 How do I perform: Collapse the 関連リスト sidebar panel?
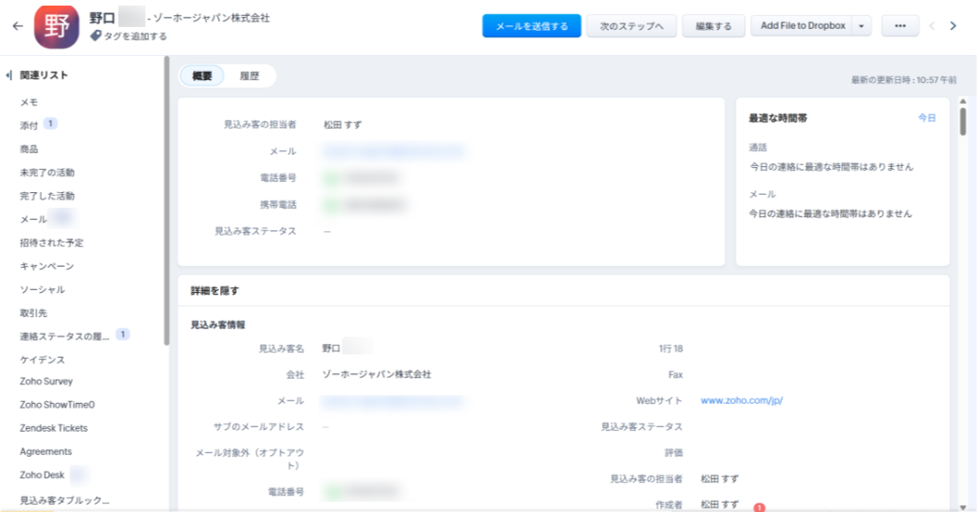pyautogui.click(x=8, y=76)
